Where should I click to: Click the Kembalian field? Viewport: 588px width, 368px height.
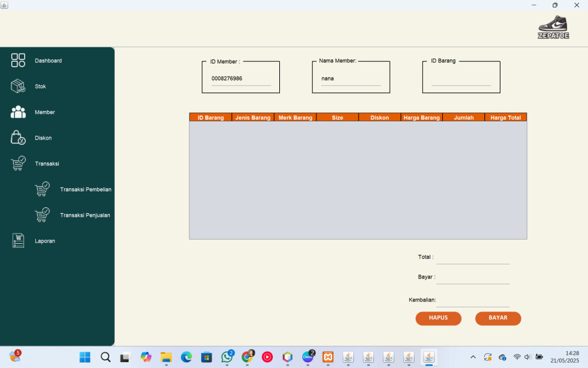473,300
